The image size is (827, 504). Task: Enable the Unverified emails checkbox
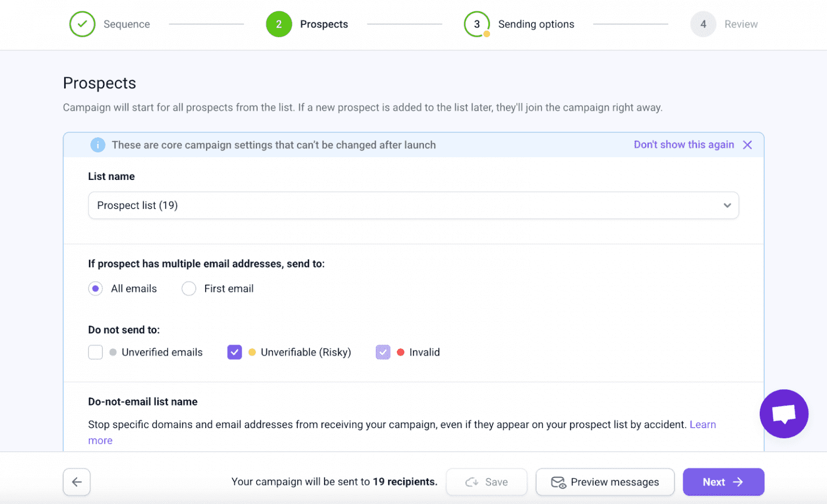95,352
